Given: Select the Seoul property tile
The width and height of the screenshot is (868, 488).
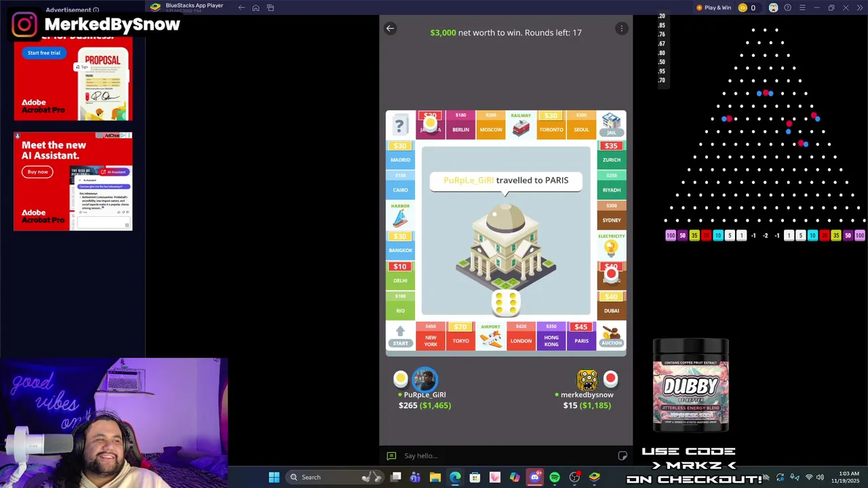Looking at the screenshot, I should point(581,125).
